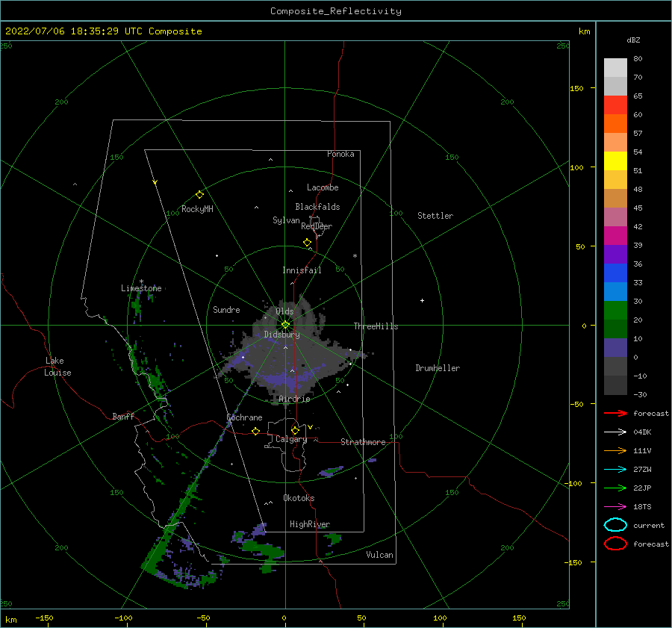
Task: Click the Sylvan label
Action: 286,220
